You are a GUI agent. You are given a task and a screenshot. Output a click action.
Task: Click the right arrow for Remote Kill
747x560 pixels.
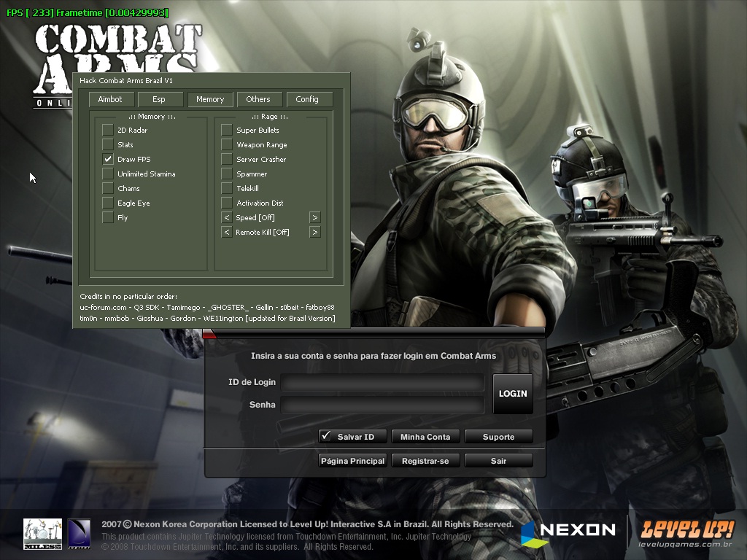(314, 232)
